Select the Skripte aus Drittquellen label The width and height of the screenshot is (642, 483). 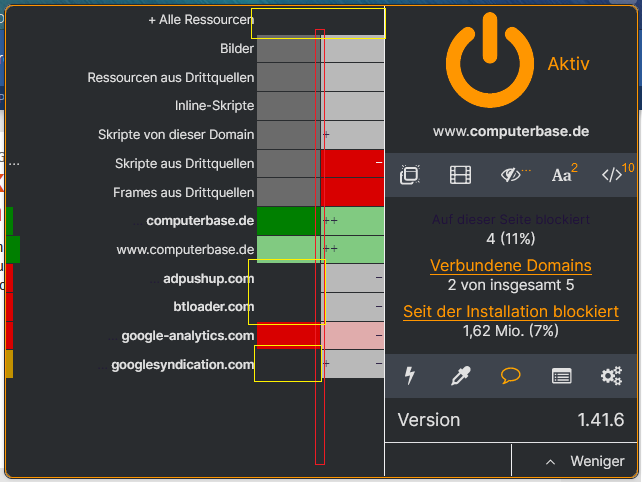pyautogui.click(x=184, y=163)
